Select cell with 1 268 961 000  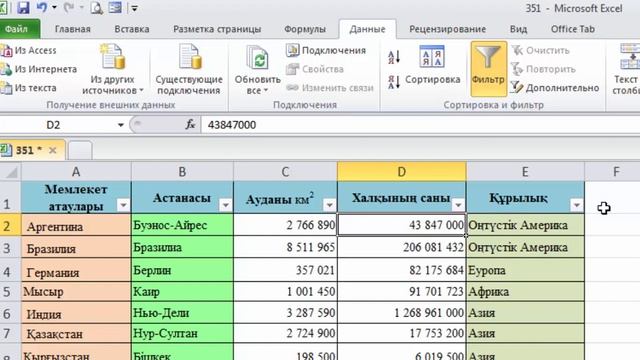coord(402,313)
